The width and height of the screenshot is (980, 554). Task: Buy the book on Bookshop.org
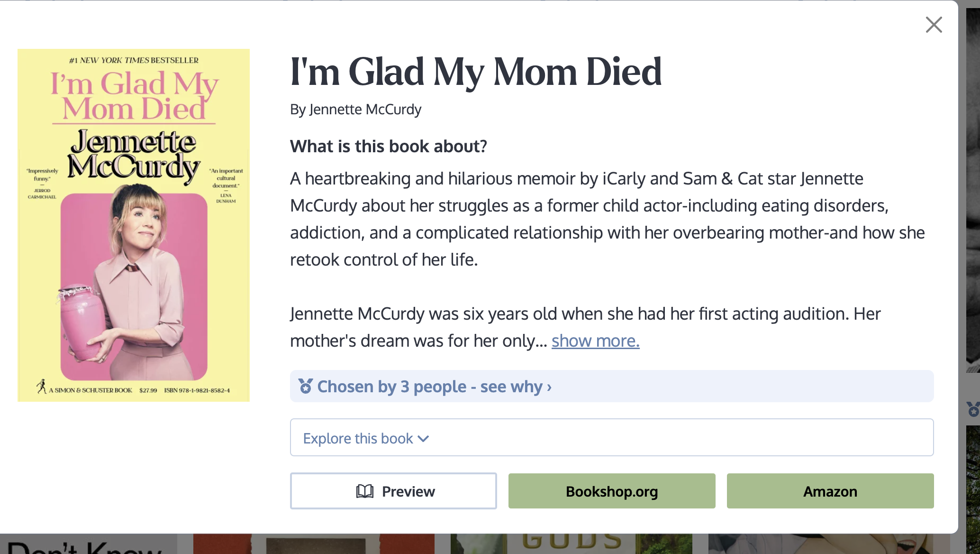point(612,491)
